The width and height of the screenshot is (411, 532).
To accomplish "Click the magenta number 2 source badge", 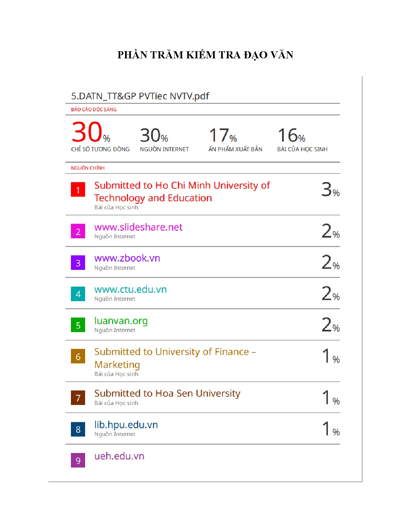I will click(78, 231).
